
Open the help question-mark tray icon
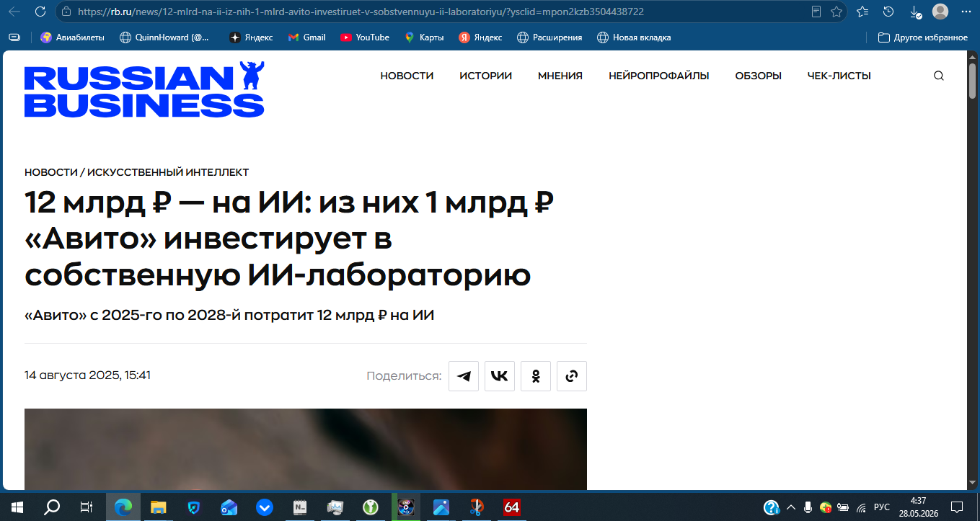pos(772,507)
